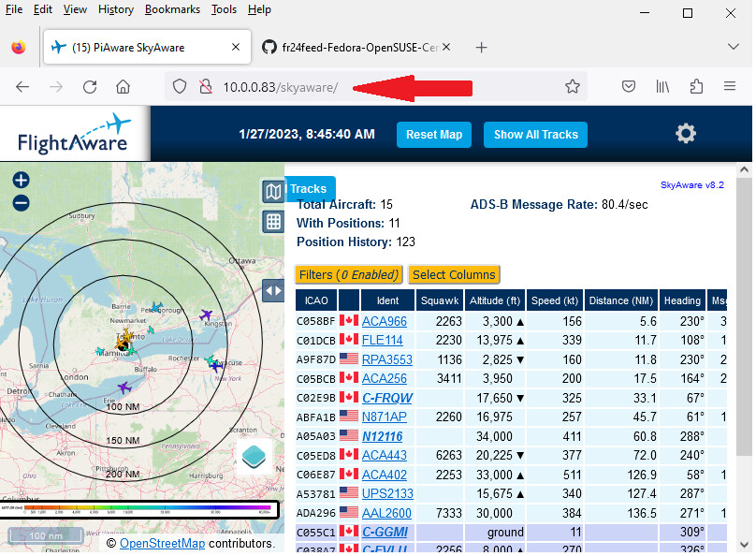Image resolution: width=756 pixels, height=556 pixels.
Task: Open the Firefox hamburger application menu
Action: (730, 86)
